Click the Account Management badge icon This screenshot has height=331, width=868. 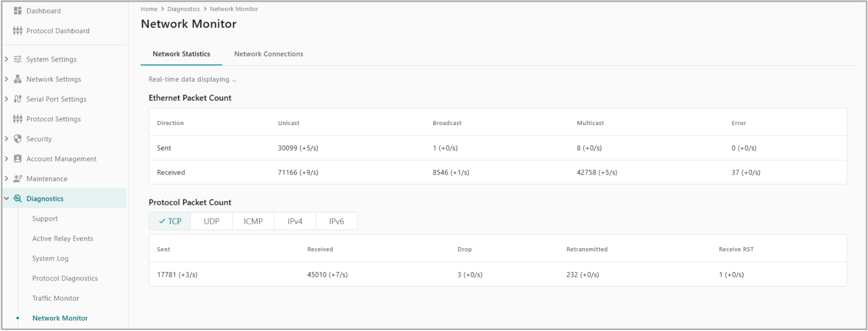point(18,159)
